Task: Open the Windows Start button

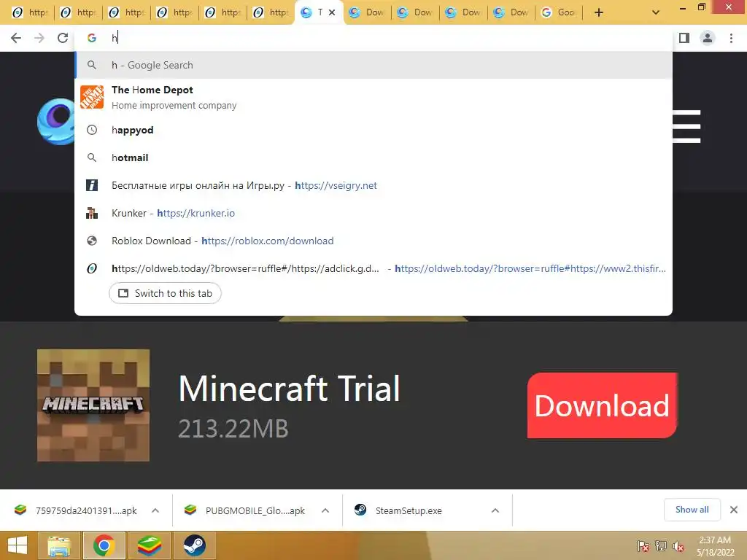Action: point(18,545)
